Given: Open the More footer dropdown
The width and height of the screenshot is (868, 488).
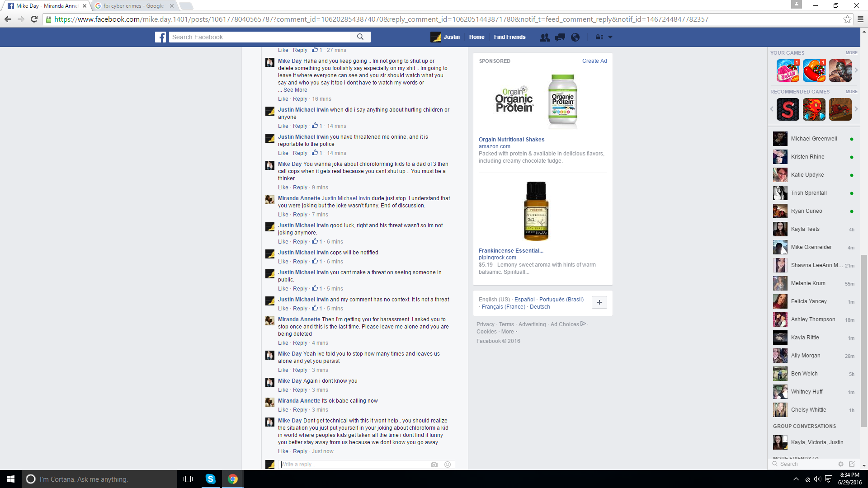Looking at the screenshot, I should tap(509, 332).
